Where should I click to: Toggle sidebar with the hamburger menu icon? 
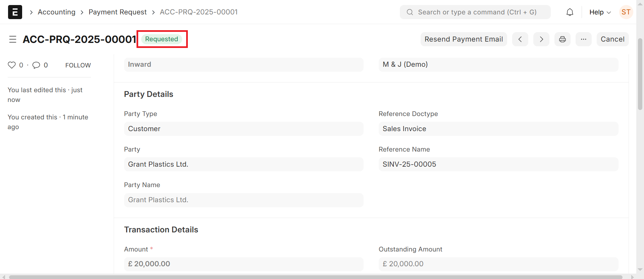pyautogui.click(x=13, y=39)
